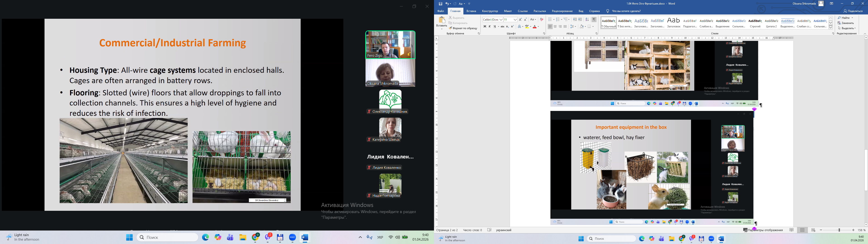This screenshot has width=868, height=244.
Task: Open the Calibri font name dropdown
Action: tap(501, 20)
